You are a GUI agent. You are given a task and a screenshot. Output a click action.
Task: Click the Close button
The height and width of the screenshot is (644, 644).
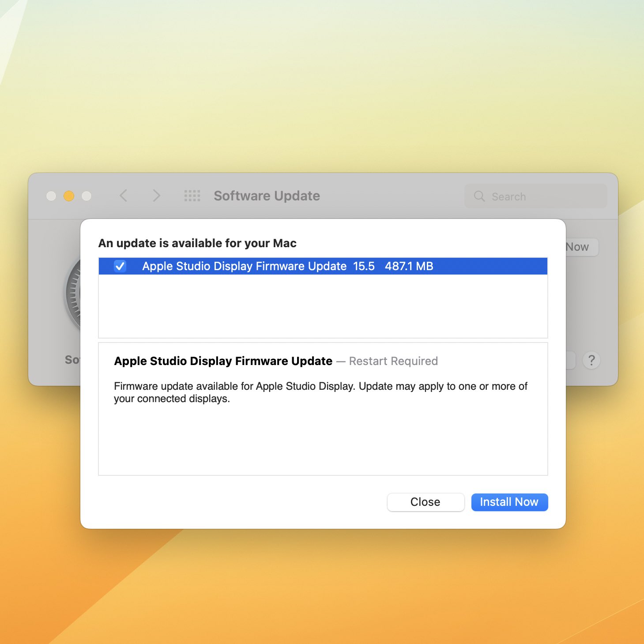tap(425, 502)
